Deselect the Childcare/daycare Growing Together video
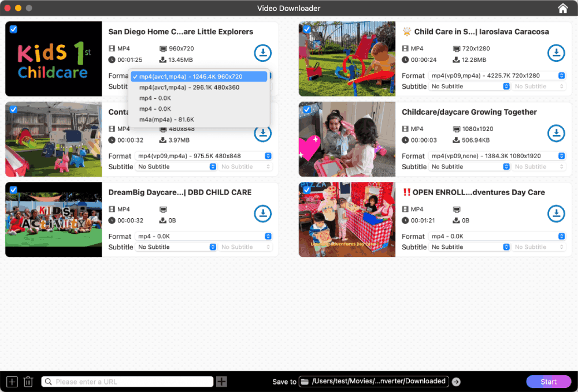This screenshot has height=392, width=578. point(306,109)
